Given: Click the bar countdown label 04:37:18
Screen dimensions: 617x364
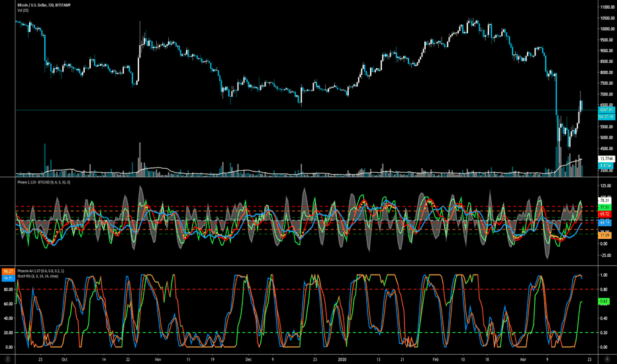Looking at the screenshot, I should [606, 117].
